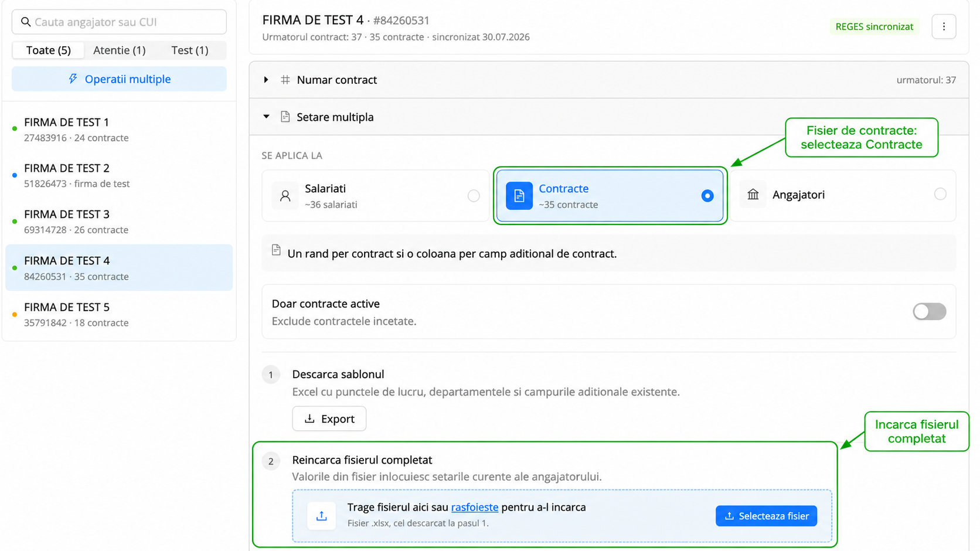
Task: Click the Selecteaza fisier button
Action: click(x=766, y=516)
